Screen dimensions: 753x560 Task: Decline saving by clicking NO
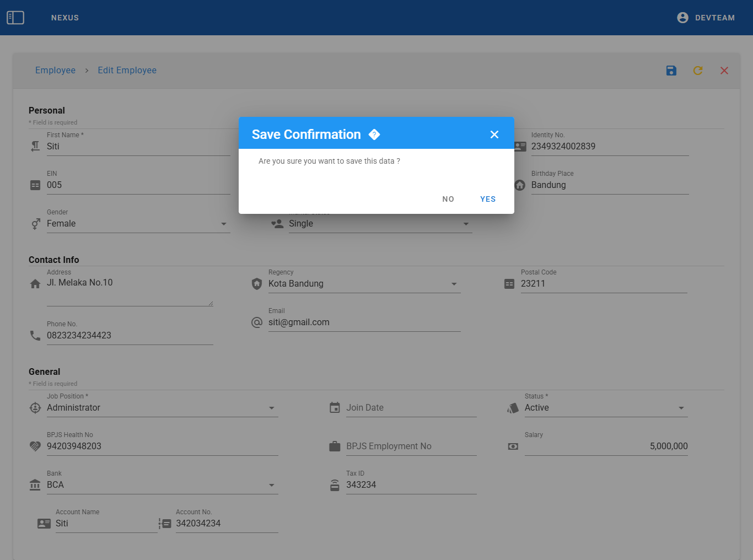[448, 199]
